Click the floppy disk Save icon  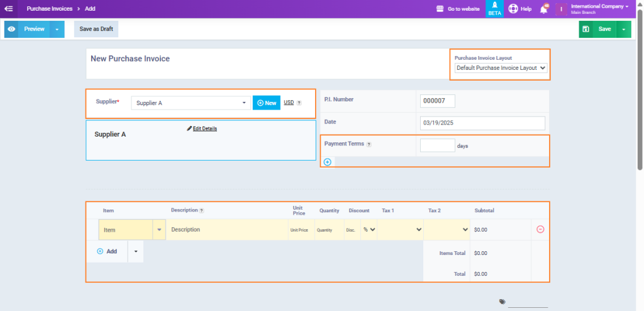pyautogui.click(x=586, y=29)
